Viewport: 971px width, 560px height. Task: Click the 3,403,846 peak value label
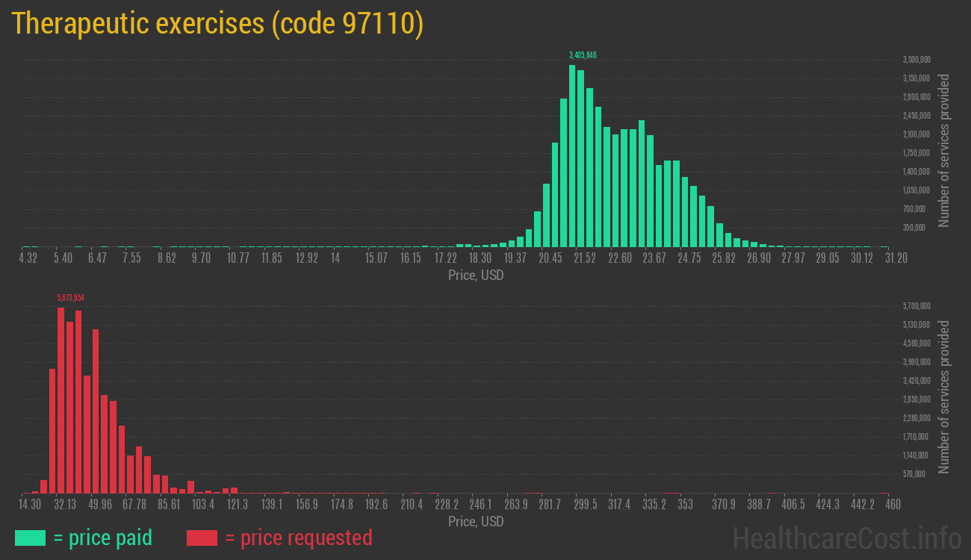(583, 55)
